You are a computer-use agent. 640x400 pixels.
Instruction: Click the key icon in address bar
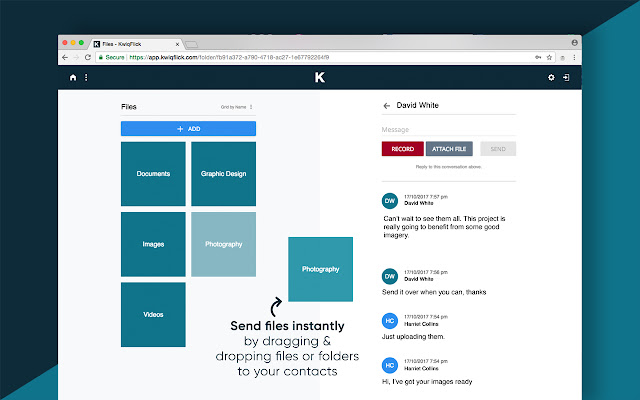538,58
